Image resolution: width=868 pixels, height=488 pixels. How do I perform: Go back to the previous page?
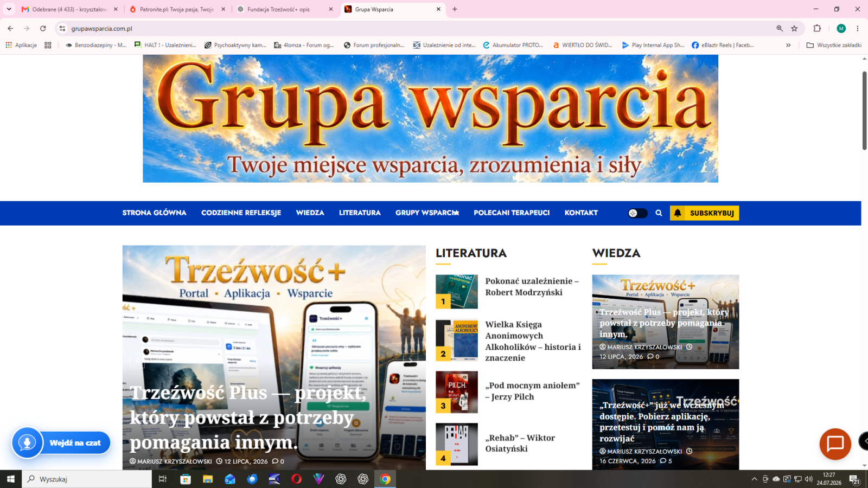(x=10, y=29)
